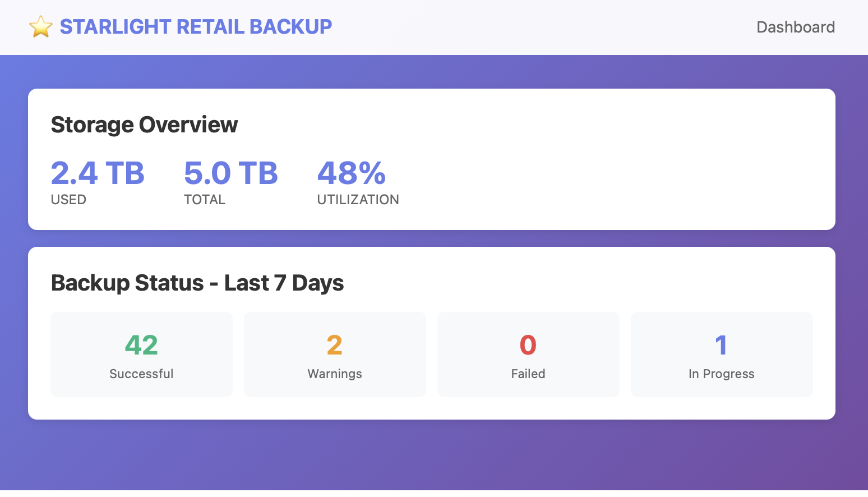This screenshot has width=868, height=497.
Task: Click the USED label under storage
Action: pyautogui.click(x=68, y=200)
